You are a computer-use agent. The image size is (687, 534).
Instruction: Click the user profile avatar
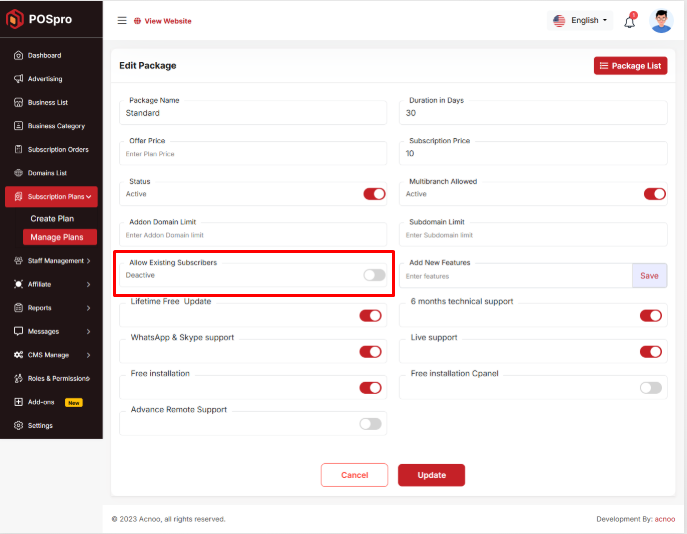click(x=661, y=21)
